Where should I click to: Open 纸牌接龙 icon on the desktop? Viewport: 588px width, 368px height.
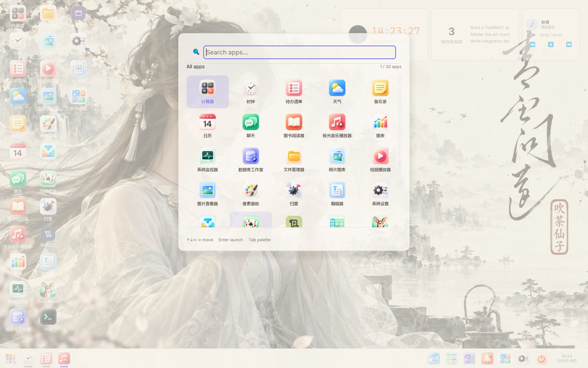(x=48, y=182)
